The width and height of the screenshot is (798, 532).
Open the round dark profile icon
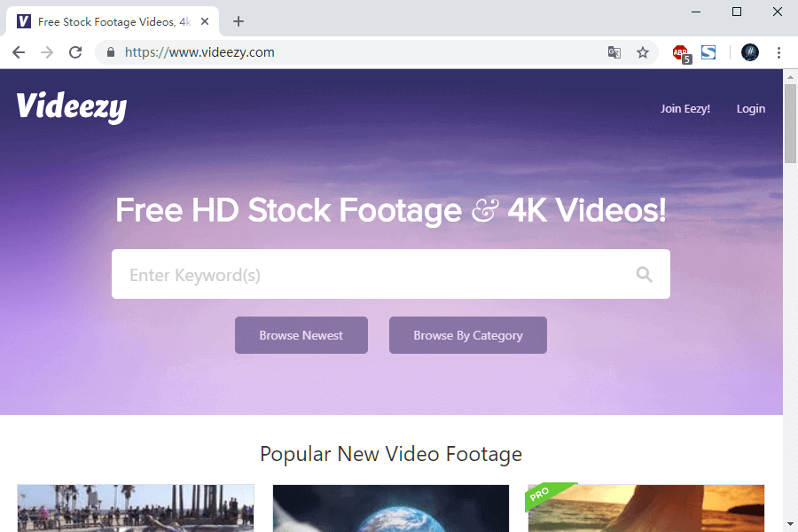750,52
